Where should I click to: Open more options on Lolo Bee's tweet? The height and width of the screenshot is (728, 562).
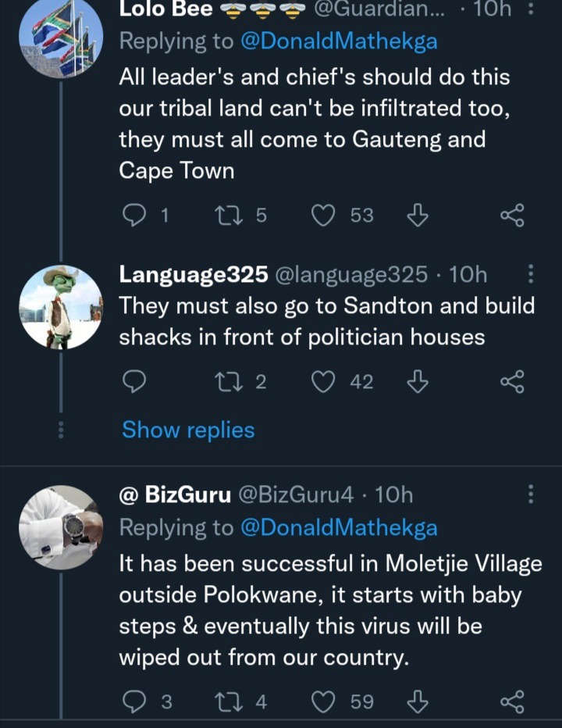[x=532, y=9]
